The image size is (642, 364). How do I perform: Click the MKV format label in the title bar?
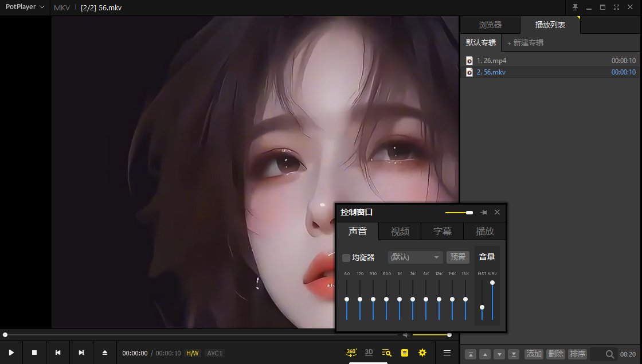click(62, 8)
